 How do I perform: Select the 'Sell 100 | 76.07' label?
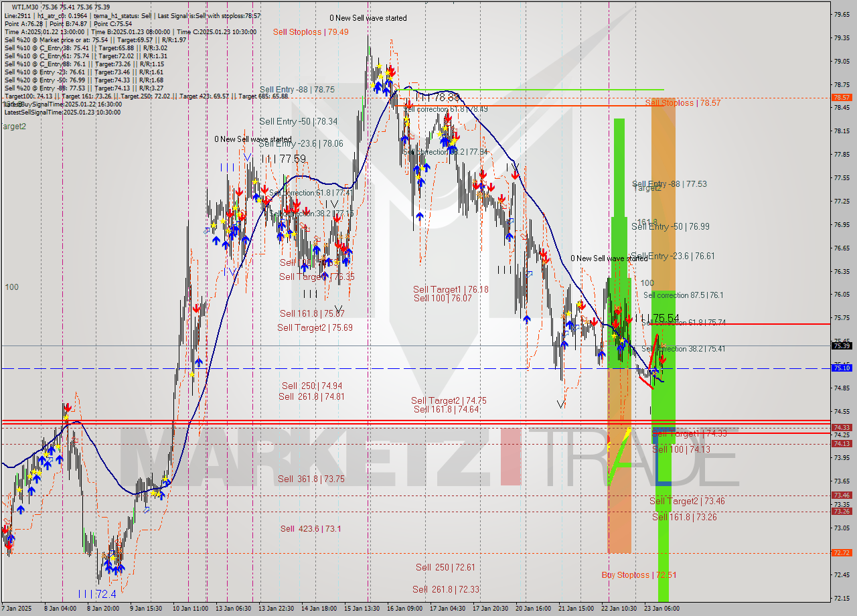click(x=443, y=298)
